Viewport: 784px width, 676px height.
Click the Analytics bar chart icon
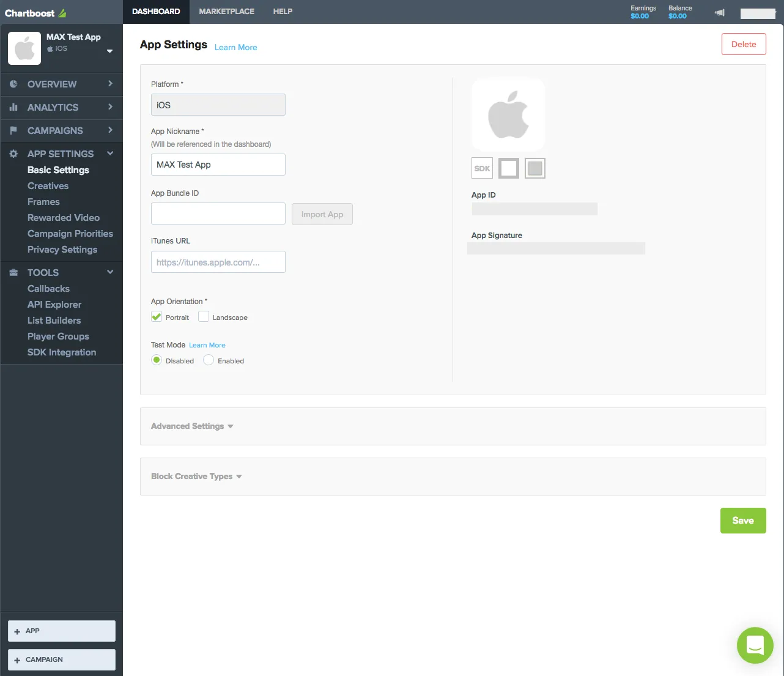point(13,107)
